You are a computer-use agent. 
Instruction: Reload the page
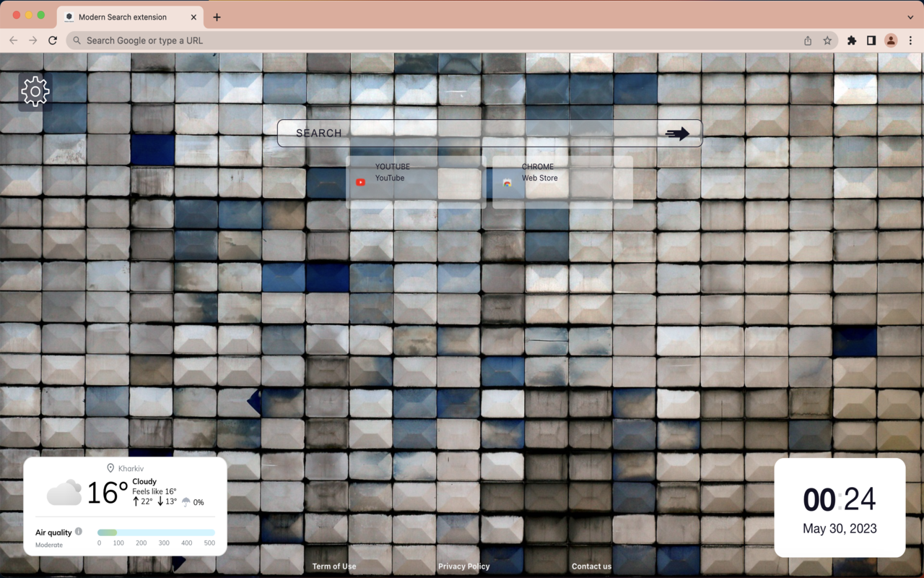[x=53, y=40]
